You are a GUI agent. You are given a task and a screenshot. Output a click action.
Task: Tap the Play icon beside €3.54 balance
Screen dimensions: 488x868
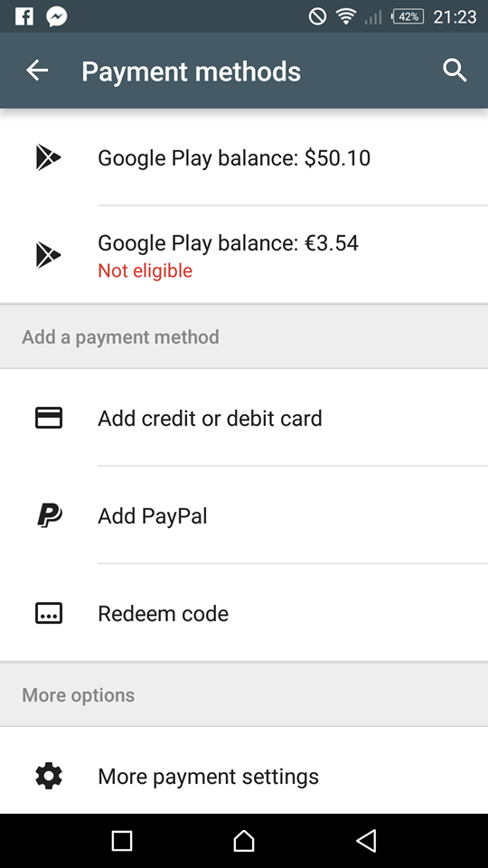(x=48, y=255)
